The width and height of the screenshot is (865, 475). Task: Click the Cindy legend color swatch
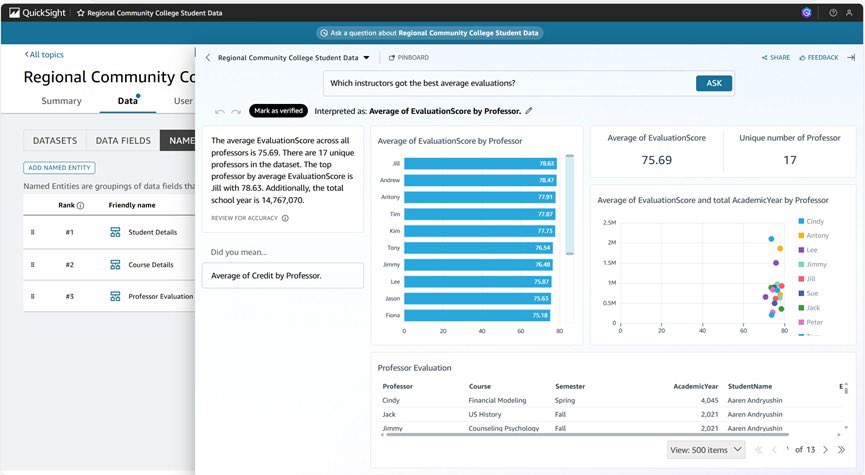point(801,221)
